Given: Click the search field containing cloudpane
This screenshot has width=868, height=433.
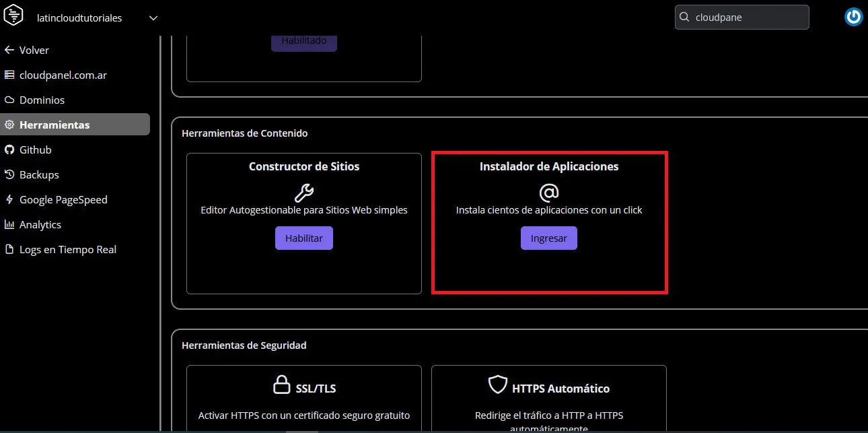Looking at the screenshot, I should (x=747, y=18).
